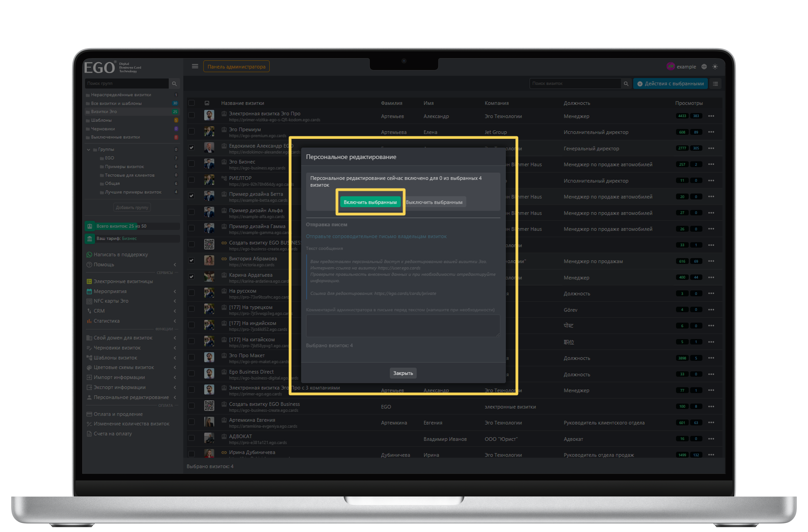Expand the Черновики визиток submenu chevron
The height and width of the screenshot is (532, 808).
pyautogui.click(x=175, y=348)
